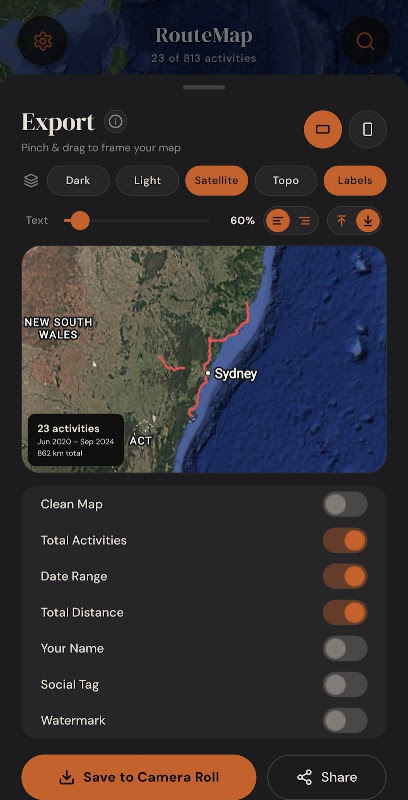Tap the ACT label on the map
The width and height of the screenshot is (408, 800).
140,440
